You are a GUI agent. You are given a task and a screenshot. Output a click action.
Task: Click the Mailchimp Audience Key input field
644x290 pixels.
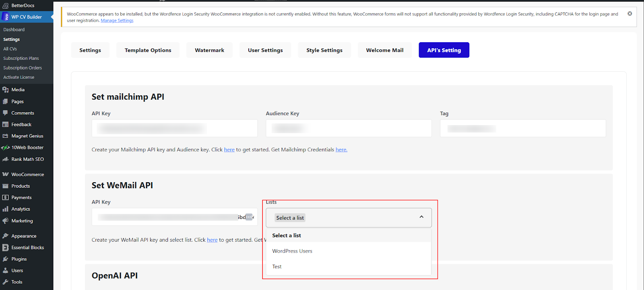click(349, 128)
